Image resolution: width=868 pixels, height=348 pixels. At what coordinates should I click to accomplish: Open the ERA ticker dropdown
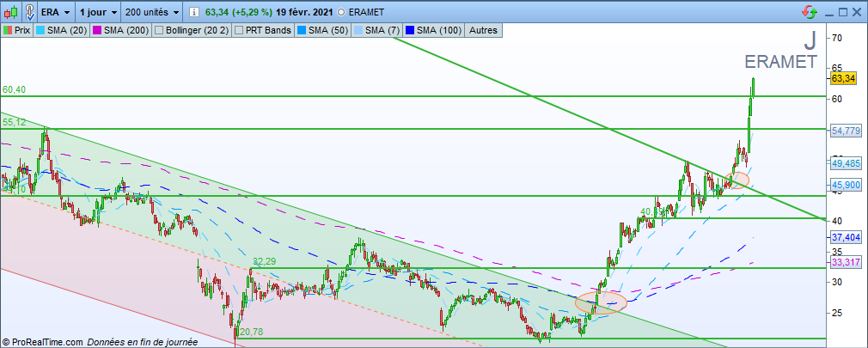[x=56, y=12]
